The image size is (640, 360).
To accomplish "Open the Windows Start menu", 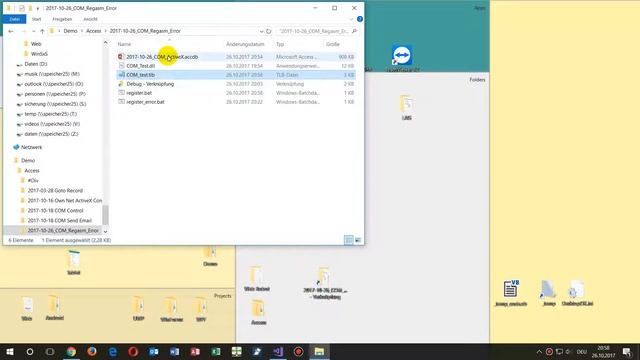I will pyautogui.click(x=9, y=351).
